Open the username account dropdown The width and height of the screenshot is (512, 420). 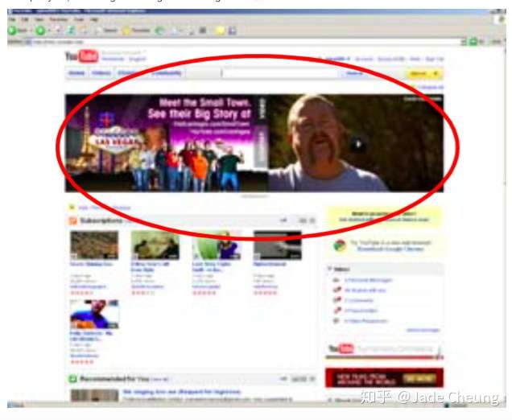pyautogui.click(x=337, y=59)
